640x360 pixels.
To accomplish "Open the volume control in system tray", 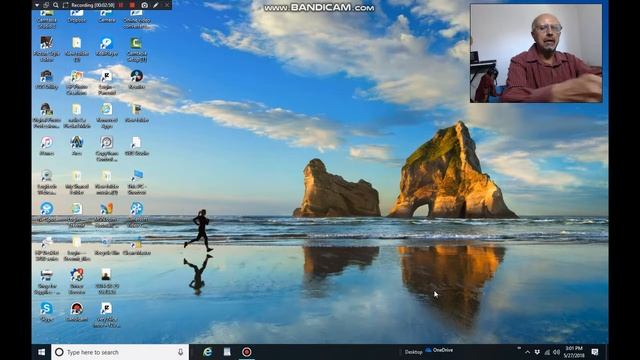I will pyautogui.click(x=556, y=352).
